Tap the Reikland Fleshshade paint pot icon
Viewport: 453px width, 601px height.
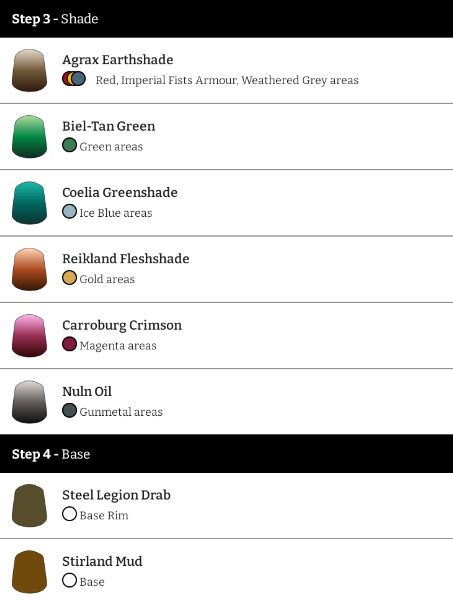[x=30, y=269]
